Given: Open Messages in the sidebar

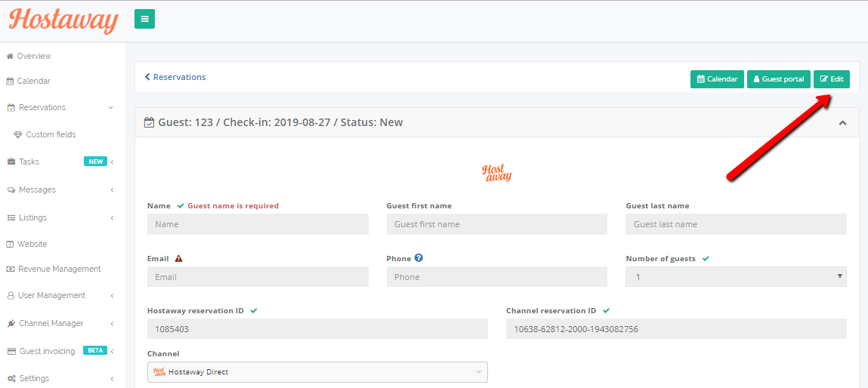Looking at the screenshot, I should point(37,190).
